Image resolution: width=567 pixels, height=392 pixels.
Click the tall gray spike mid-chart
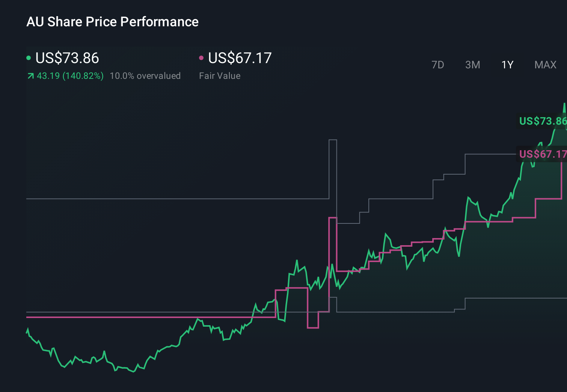point(333,140)
